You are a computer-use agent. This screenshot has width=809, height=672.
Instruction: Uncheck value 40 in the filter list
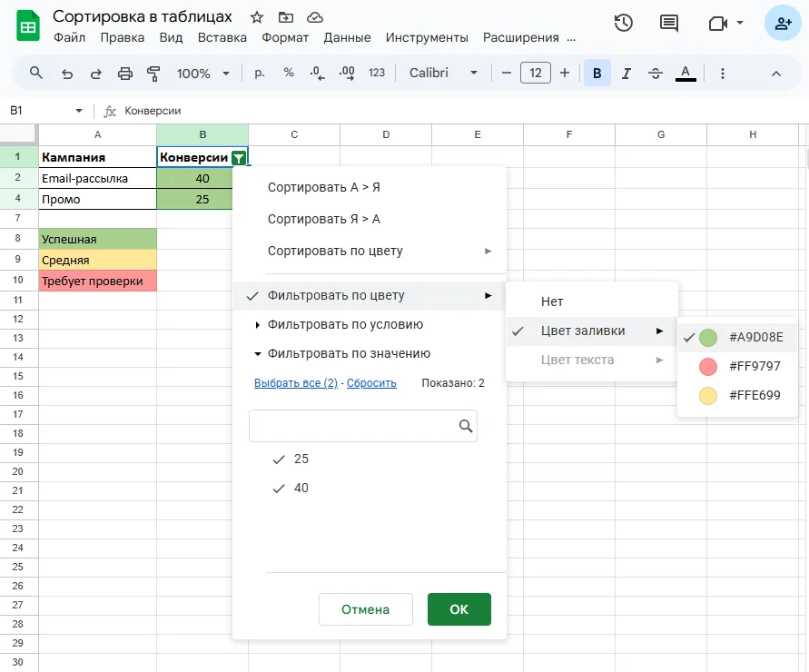tap(279, 489)
